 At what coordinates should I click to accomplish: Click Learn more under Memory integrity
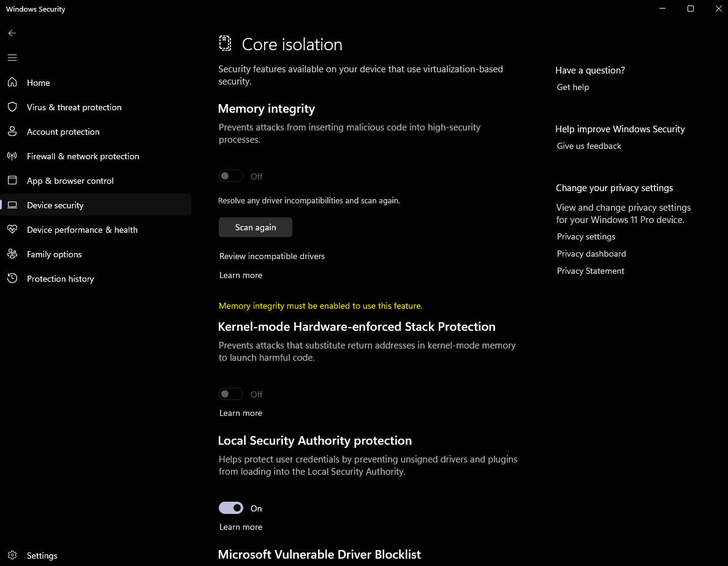pos(240,274)
